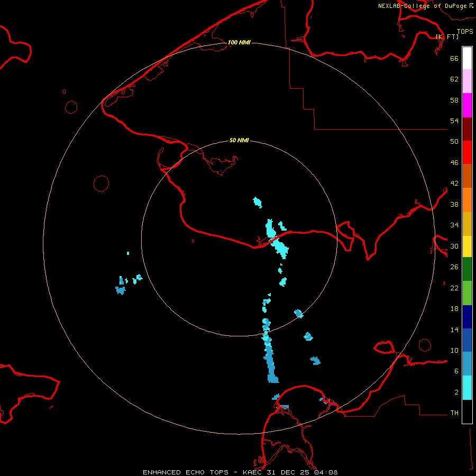The image size is (476, 476).
Task: Click the magenta legend swatch
Action: [467, 105]
